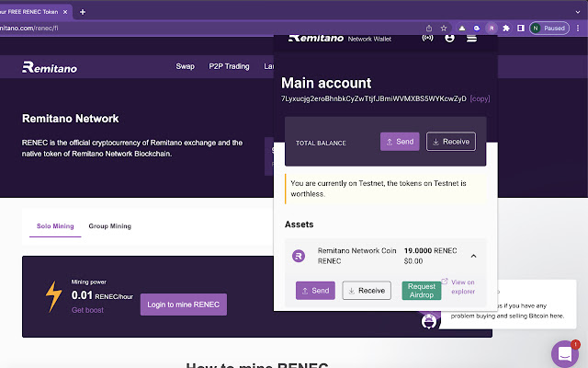Click the blue round extension icon in toolbar
588x368 pixels.
477,29
